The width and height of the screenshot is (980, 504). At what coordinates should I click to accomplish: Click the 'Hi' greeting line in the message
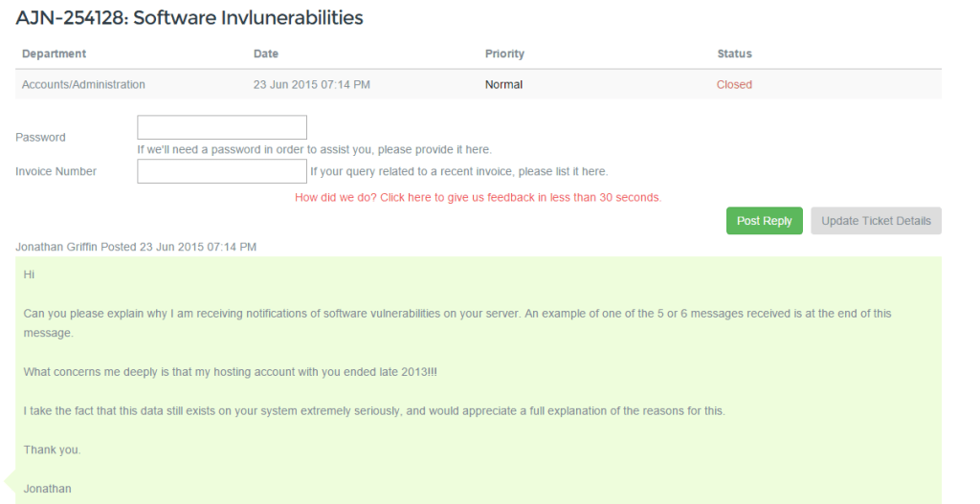pos(29,274)
